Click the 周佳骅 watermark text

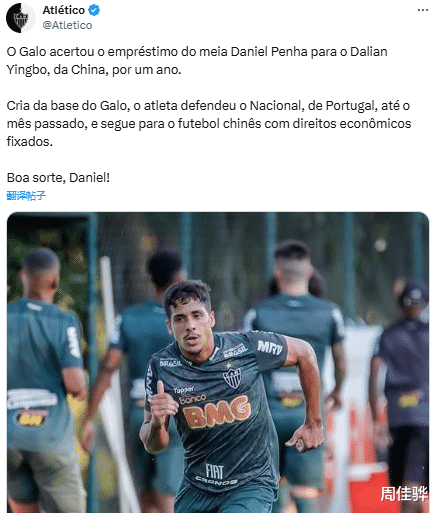pos(404,493)
